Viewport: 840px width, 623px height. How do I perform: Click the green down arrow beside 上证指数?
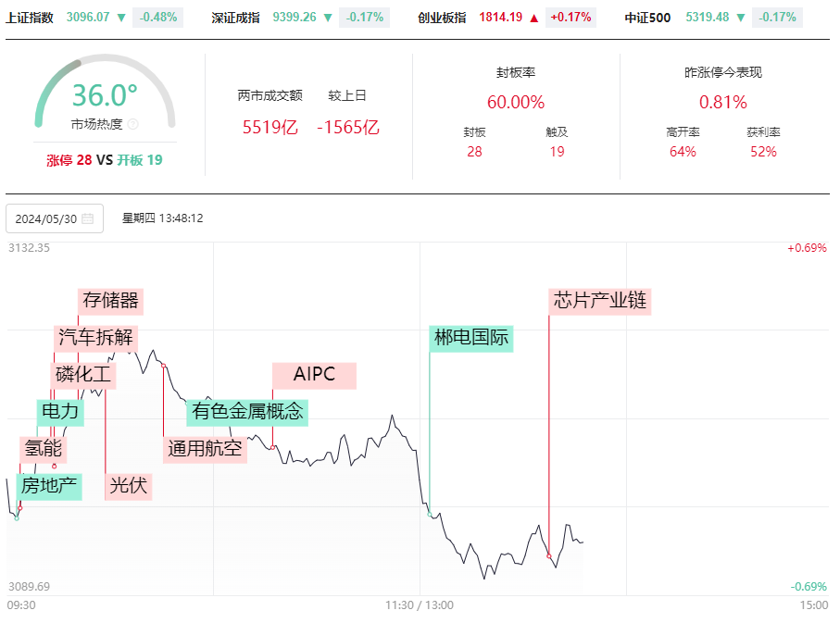[121, 19]
